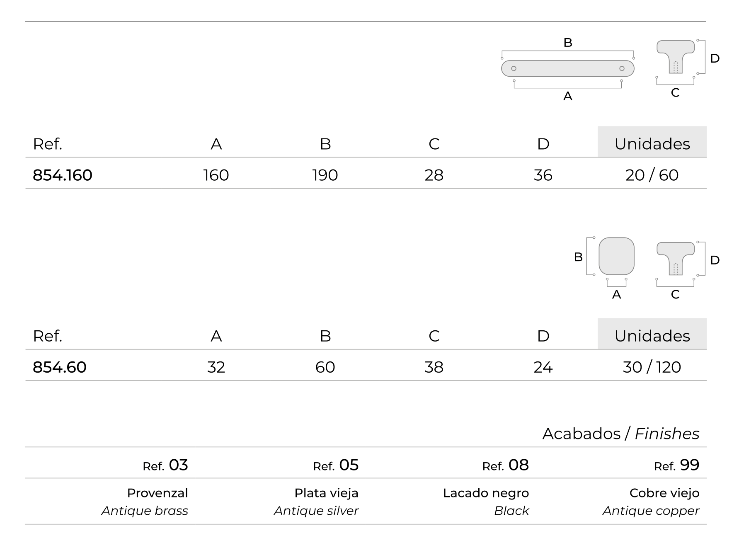The height and width of the screenshot is (538, 756).
Task: Click the Unidades header of first table
Action: pyautogui.click(x=652, y=142)
